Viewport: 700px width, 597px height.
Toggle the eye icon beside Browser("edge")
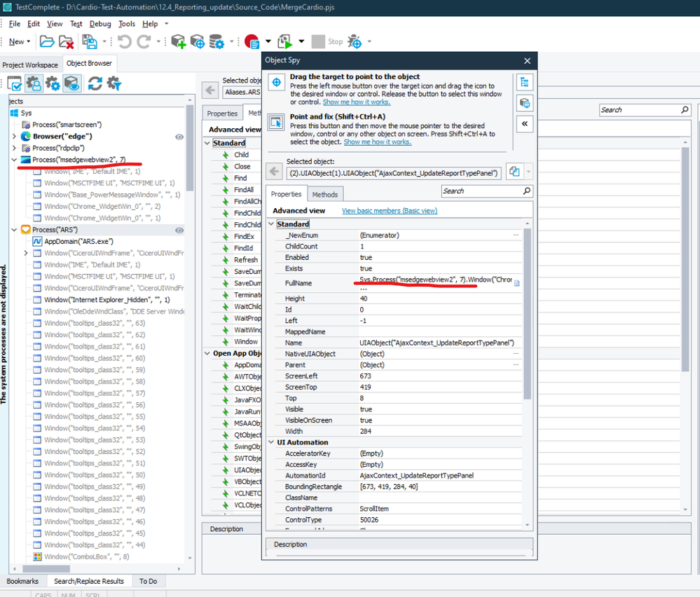[179, 137]
